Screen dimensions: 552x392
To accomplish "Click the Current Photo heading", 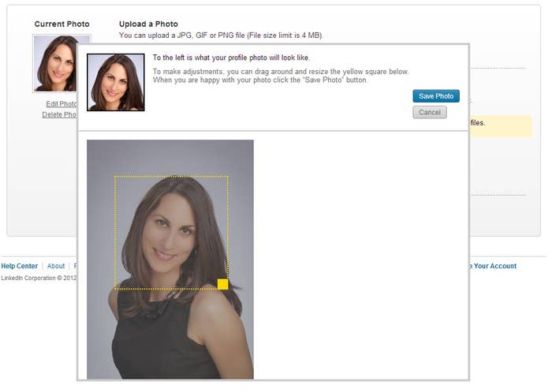I will point(62,24).
